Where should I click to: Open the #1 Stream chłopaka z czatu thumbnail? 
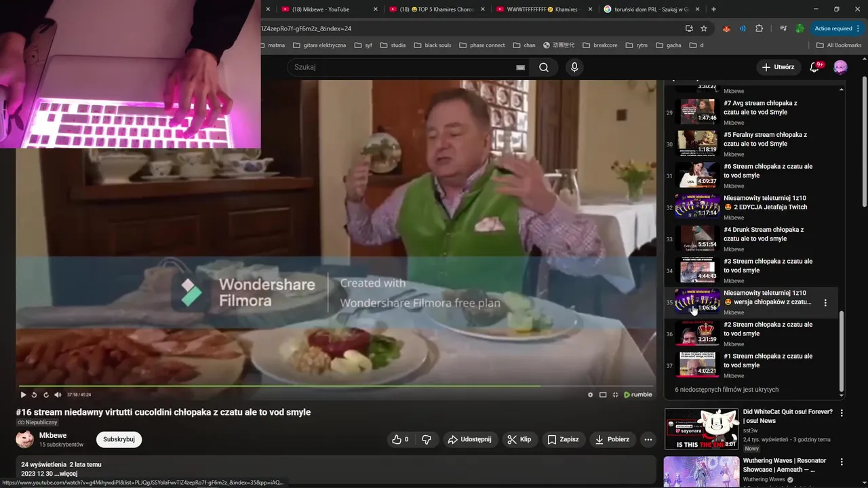click(698, 364)
